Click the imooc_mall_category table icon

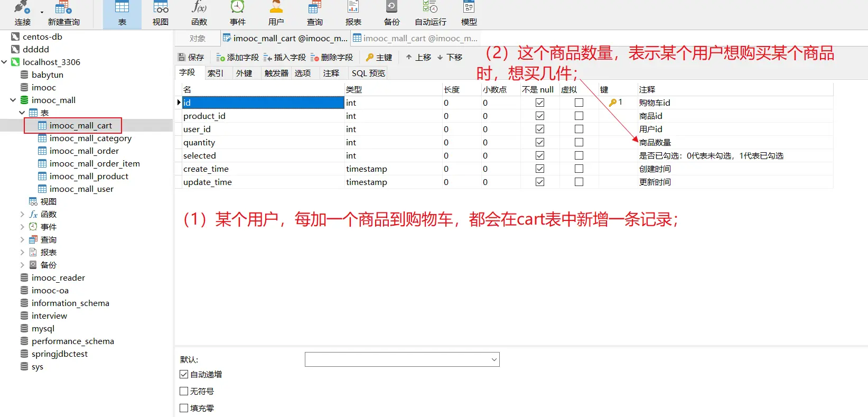tap(42, 138)
